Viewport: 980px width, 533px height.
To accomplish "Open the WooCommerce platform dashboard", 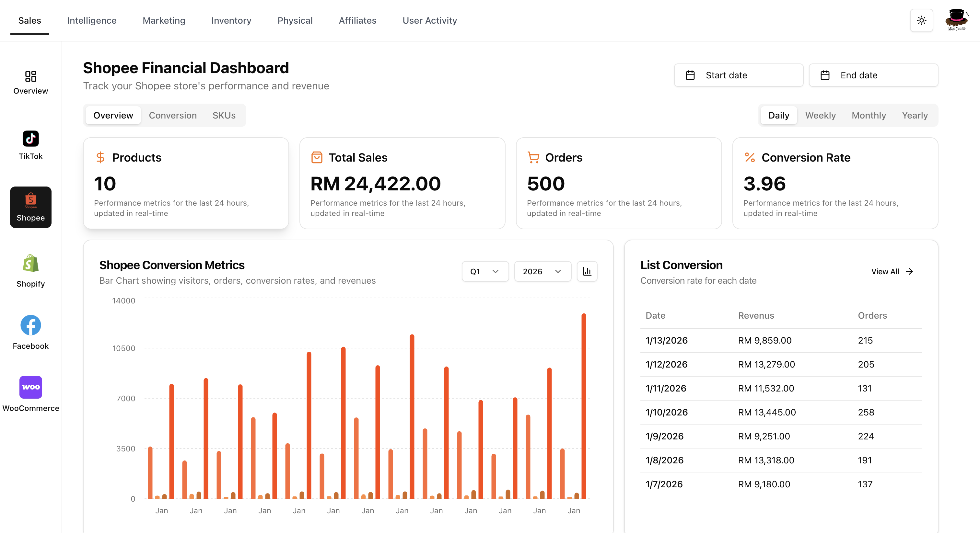I will click(x=30, y=387).
